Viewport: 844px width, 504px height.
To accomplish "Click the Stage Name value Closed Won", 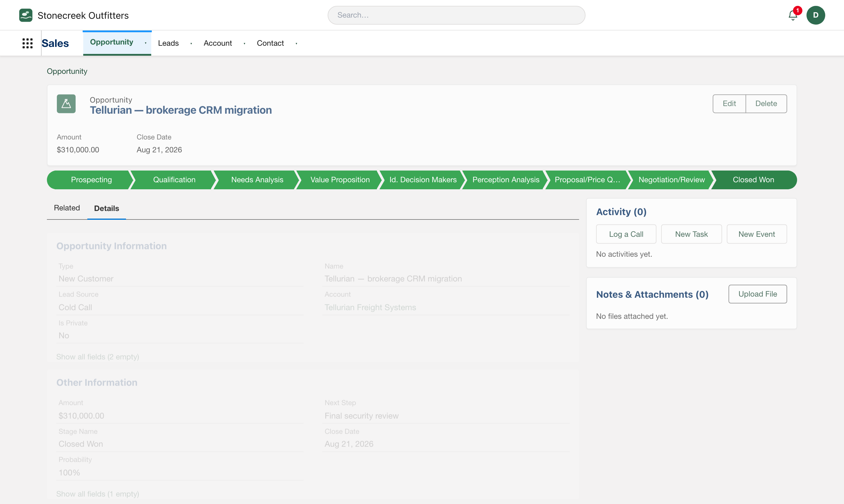I will click(81, 444).
